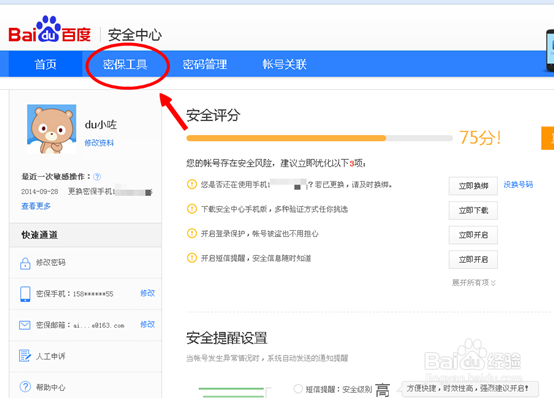
Task: Click the 安全中心 title text
Action: (x=135, y=35)
